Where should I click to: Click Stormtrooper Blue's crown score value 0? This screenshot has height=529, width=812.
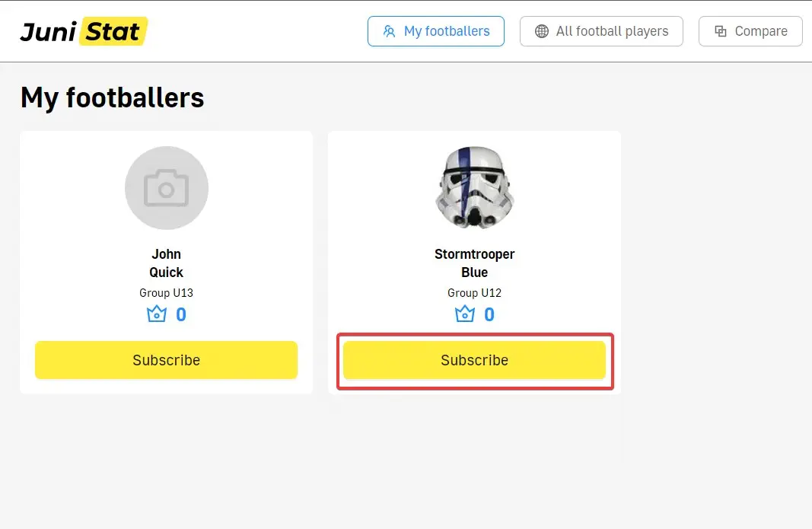489,314
